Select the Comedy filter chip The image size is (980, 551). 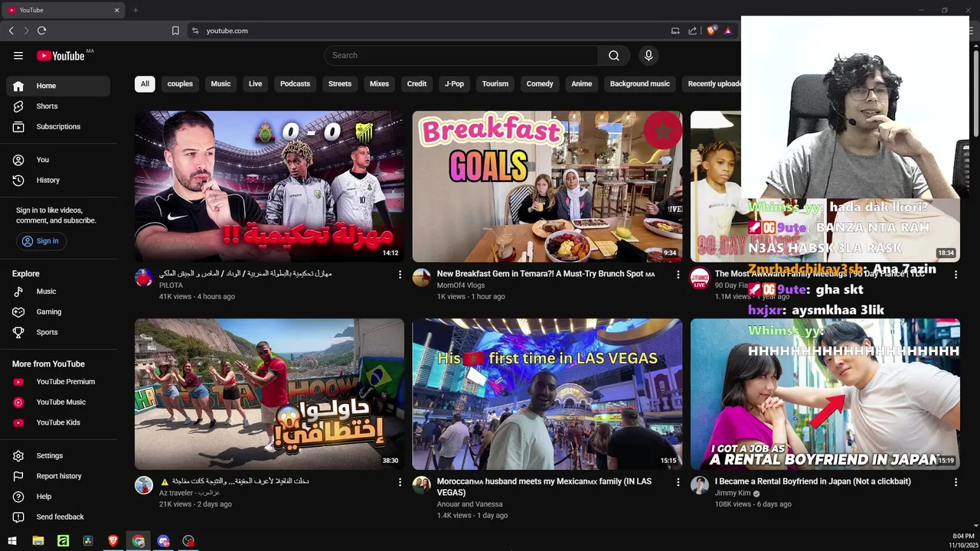540,83
